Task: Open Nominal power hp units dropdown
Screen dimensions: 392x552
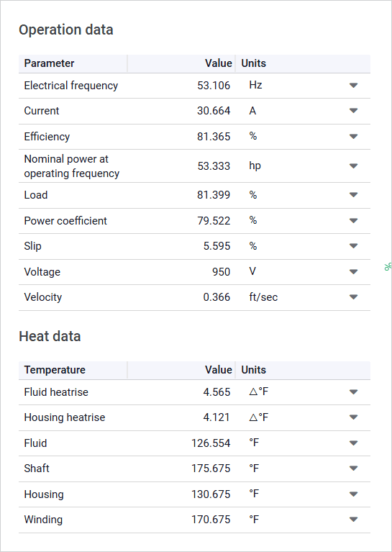Action: [x=353, y=166]
